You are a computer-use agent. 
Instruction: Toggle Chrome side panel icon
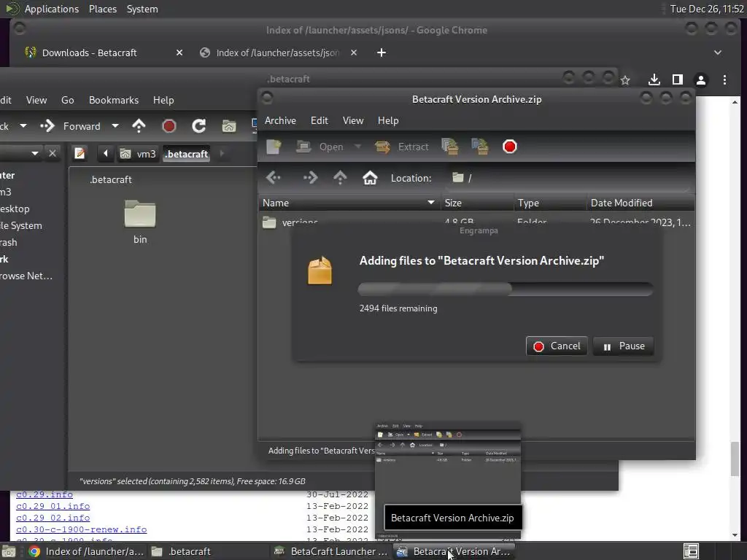tap(678, 80)
